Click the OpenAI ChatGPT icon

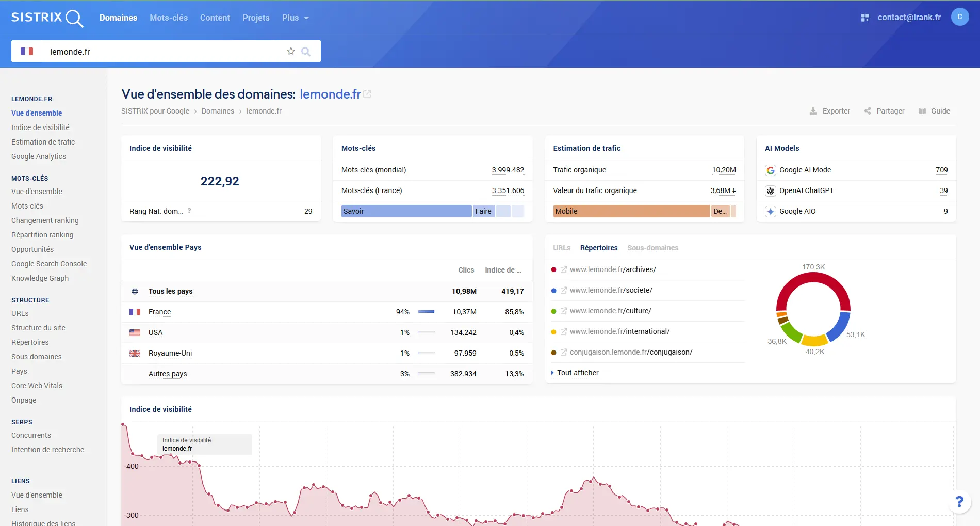771,191
